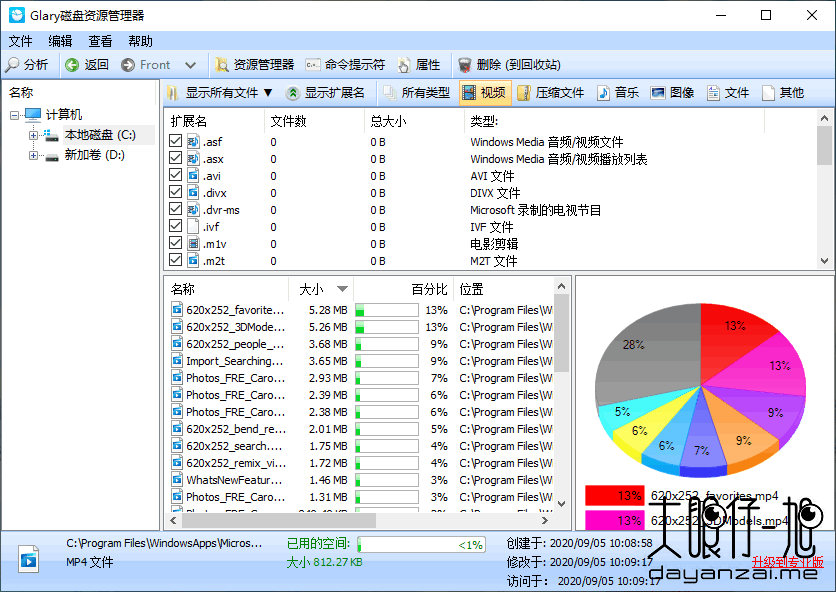Open the 文件 menu

pos(21,41)
